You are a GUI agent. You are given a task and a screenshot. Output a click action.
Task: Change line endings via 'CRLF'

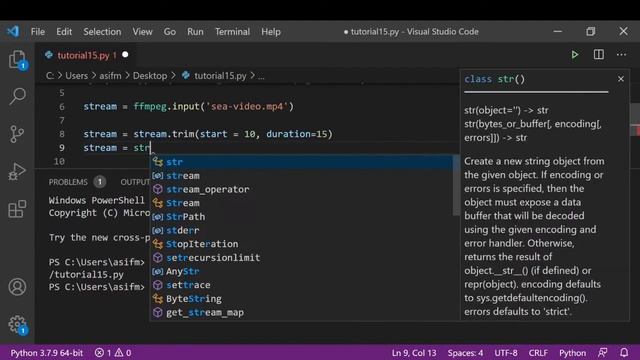[x=538, y=353]
